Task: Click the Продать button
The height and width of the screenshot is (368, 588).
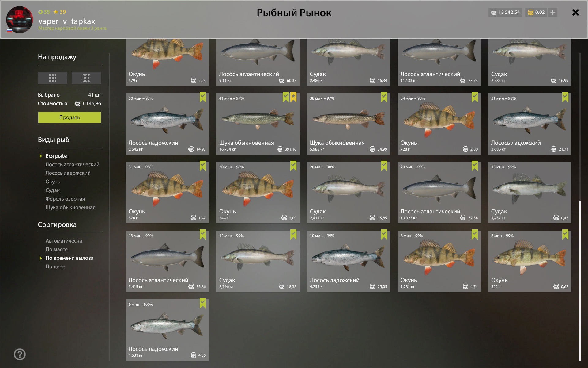Action: 70,117
